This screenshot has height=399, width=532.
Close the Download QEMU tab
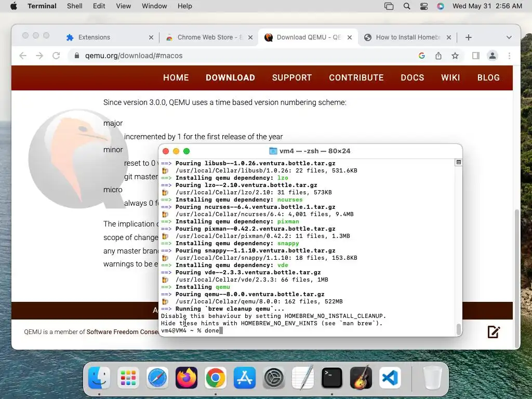click(350, 37)
